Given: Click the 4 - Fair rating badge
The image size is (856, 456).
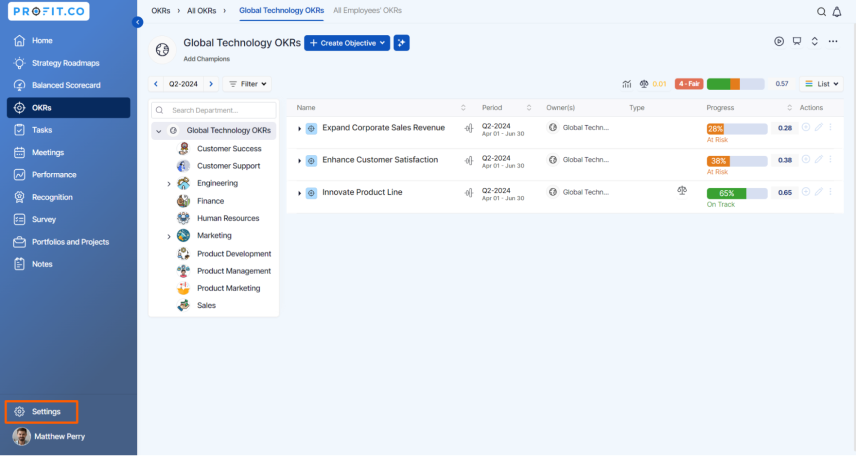Looking at the screenshot, I should (689, 84).
